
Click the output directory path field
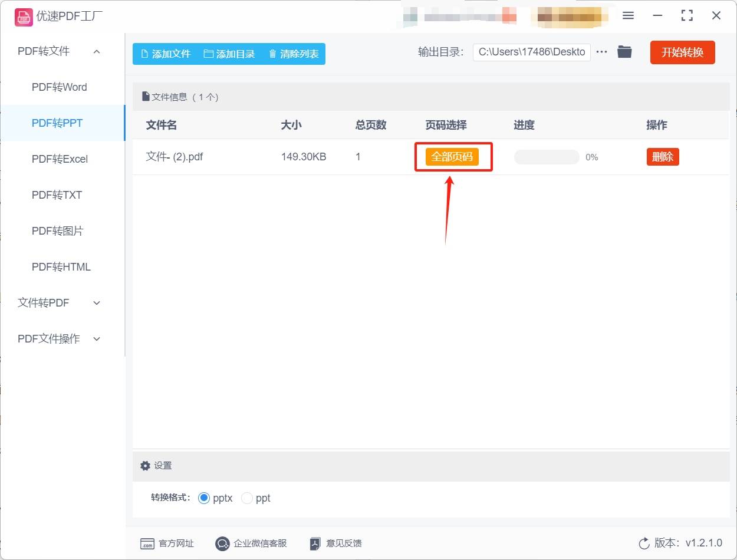tap(532, 52)
